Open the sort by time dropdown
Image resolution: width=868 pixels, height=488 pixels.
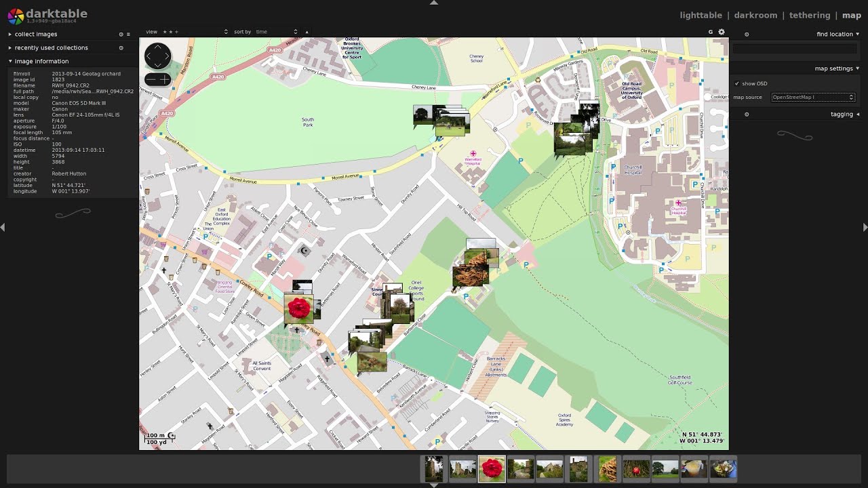point(276,32)
